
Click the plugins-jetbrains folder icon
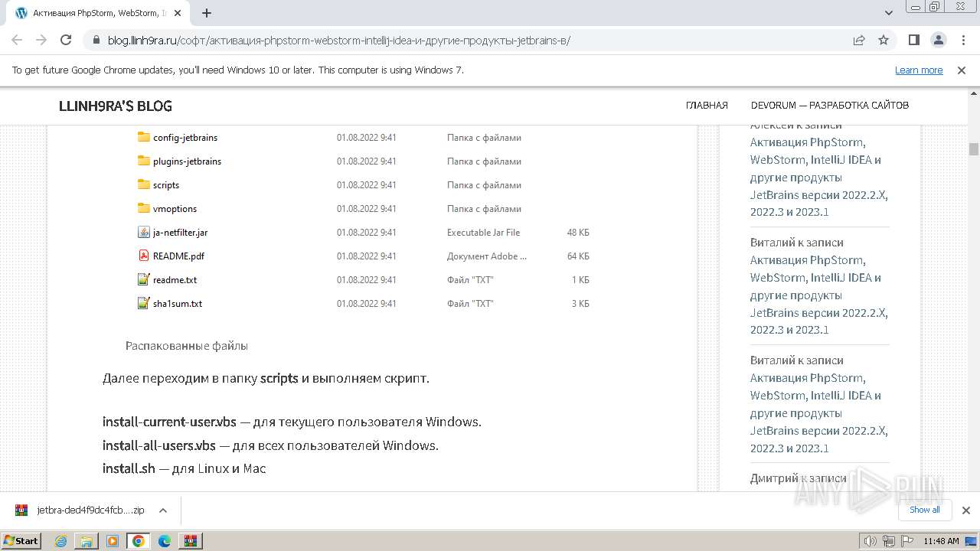click(x=144, y=161)
